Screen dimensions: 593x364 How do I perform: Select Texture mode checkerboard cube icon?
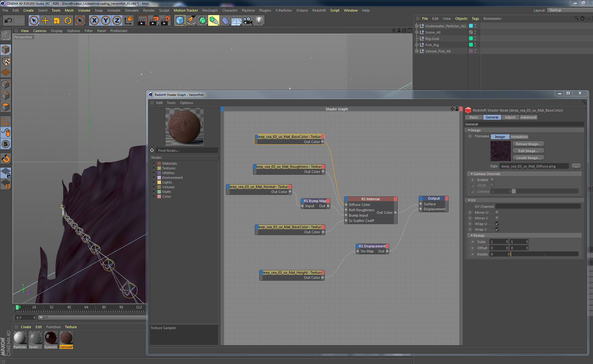click(6, 61)
